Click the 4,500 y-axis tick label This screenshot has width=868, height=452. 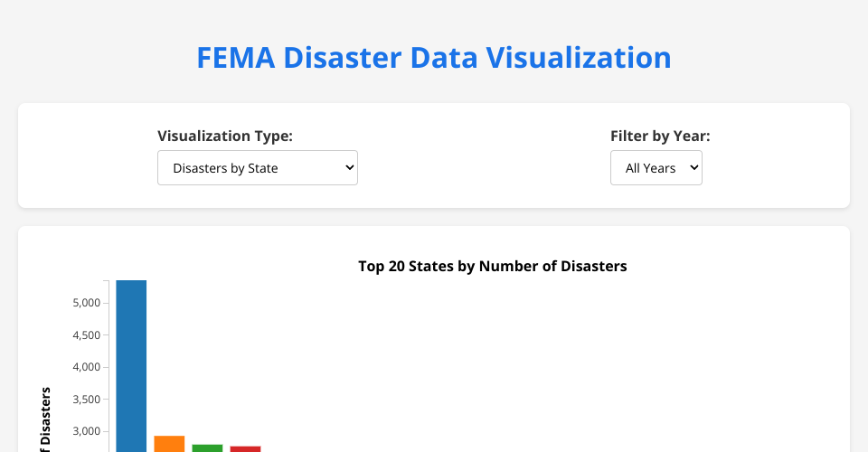point(86,335)
